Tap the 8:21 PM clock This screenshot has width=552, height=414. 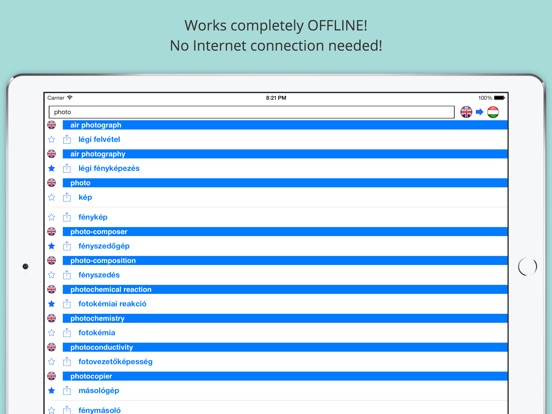click(276, 98)
